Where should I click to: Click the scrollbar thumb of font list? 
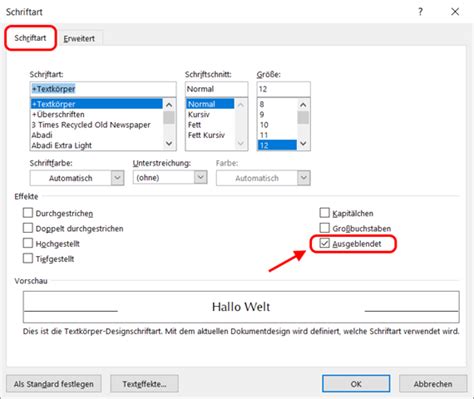point(169,118)
